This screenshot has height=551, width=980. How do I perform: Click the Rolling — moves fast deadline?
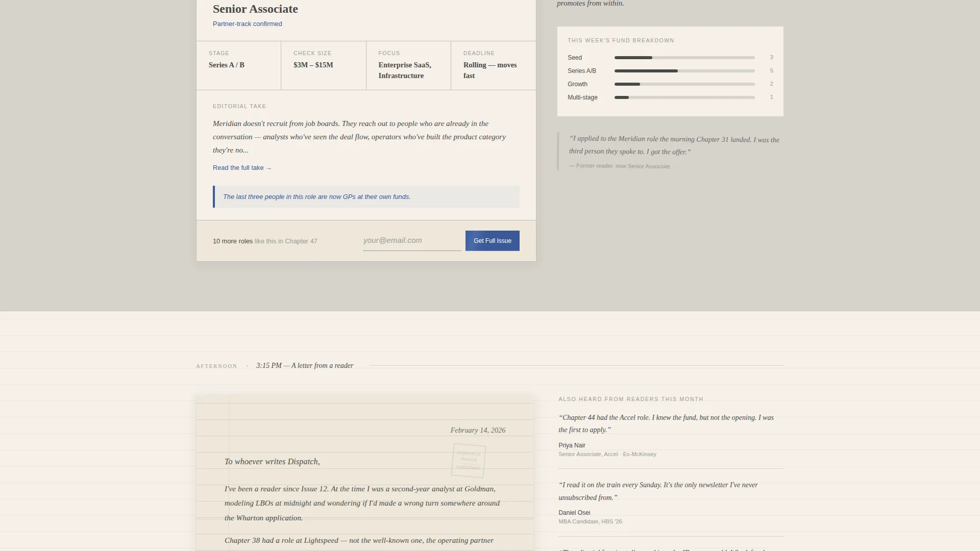pos(490,70)
